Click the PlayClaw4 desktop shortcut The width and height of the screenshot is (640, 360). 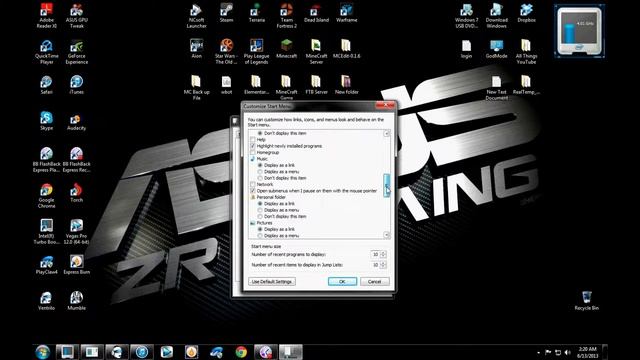[x=47, y=264]
